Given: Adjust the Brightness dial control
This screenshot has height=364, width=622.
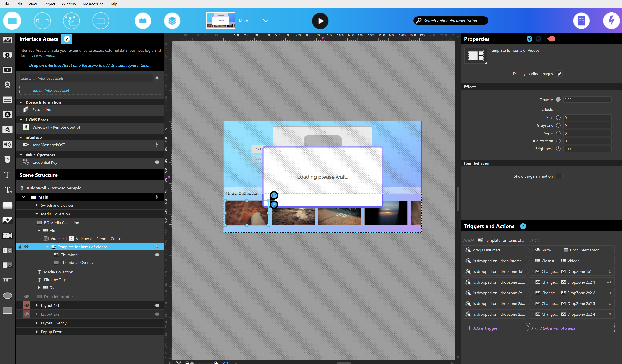Looking at the screenshot, I should pos(558,149).
